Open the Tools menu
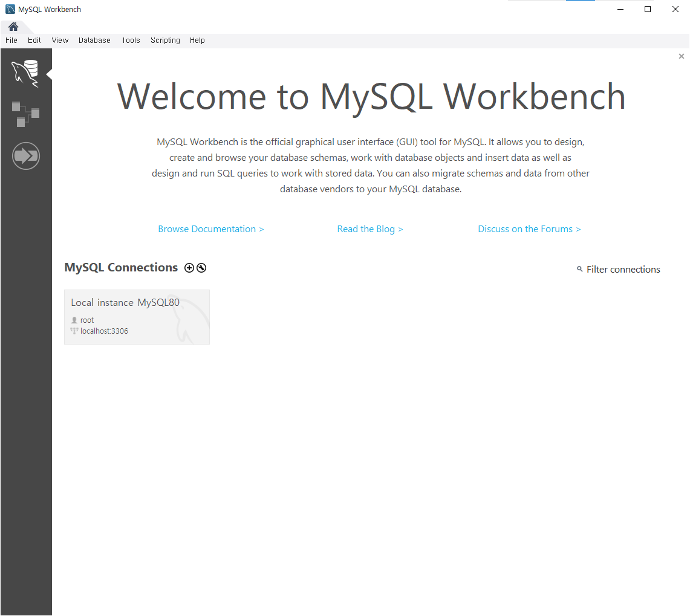690x616 pixels. tap(131, 41)
